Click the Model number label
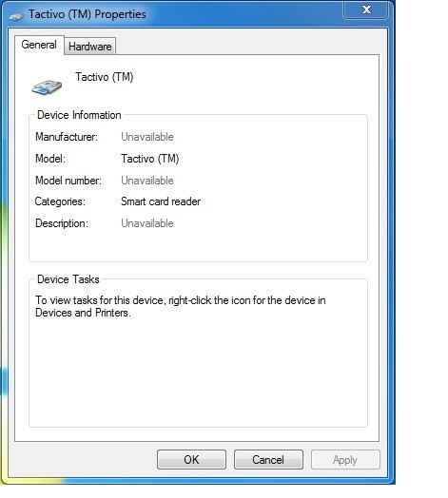 point(68,181)
